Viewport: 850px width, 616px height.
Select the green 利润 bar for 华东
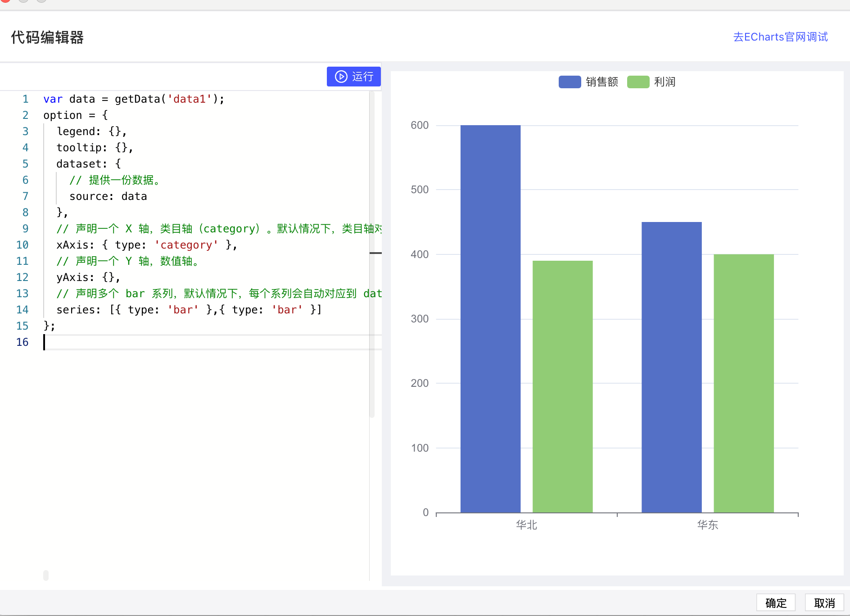click(743, 383)
